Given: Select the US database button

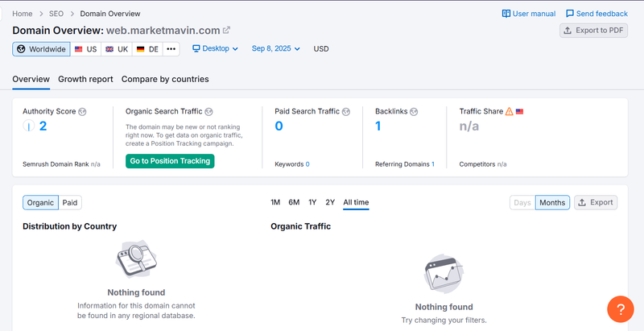Looking at the screenshot, I should 85,49.
